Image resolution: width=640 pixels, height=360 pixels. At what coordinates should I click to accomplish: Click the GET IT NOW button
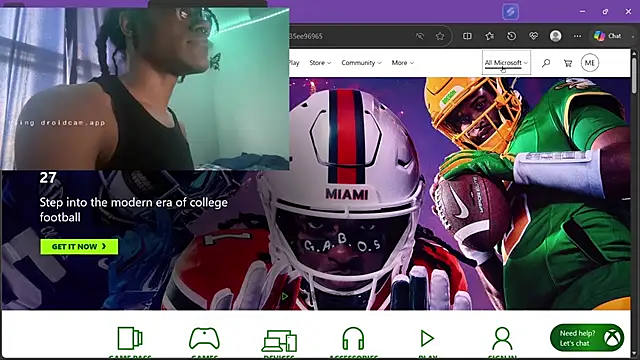[79, 247]
